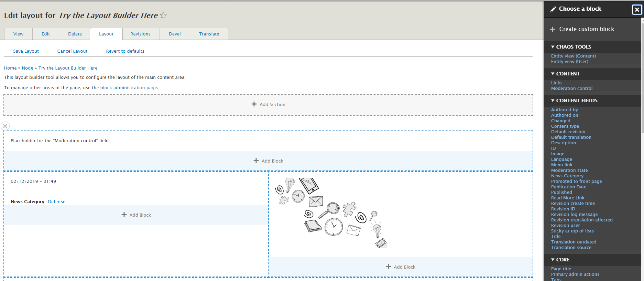
Task: Open the block administration page link
Action: [x=129, y=88]
